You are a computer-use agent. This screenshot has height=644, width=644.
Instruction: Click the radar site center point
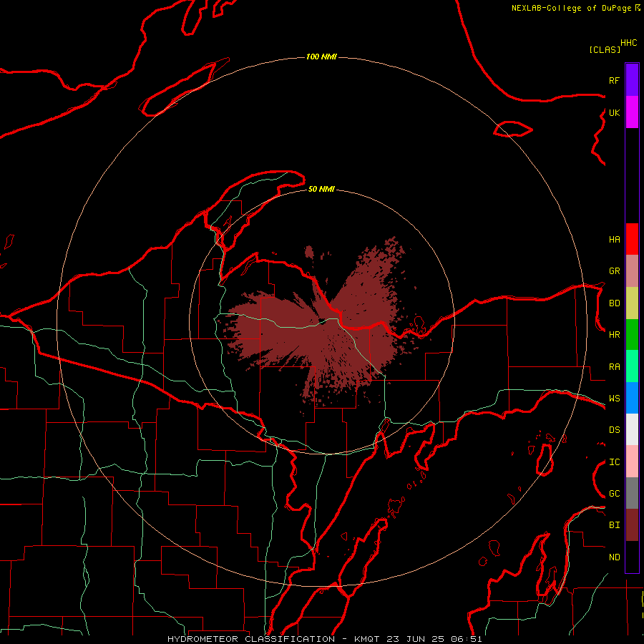[322, 321]
